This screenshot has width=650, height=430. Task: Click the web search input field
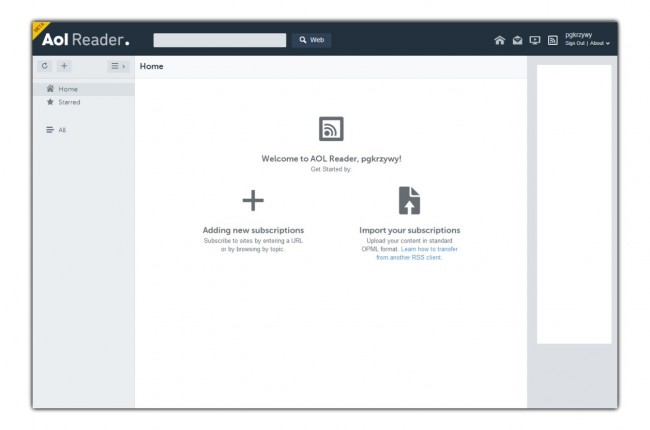coord(219,40)
